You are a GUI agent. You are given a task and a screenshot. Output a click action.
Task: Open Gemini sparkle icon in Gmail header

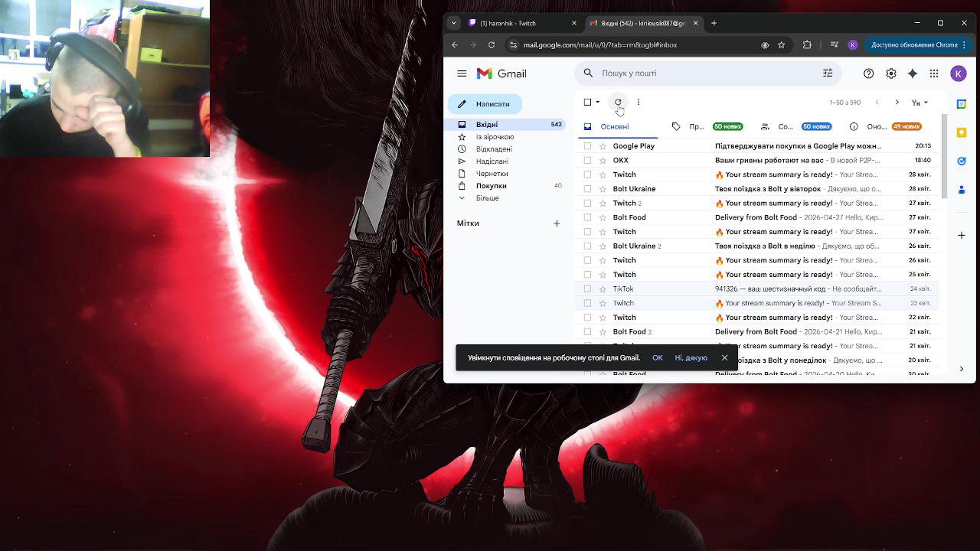pos(913,73)
